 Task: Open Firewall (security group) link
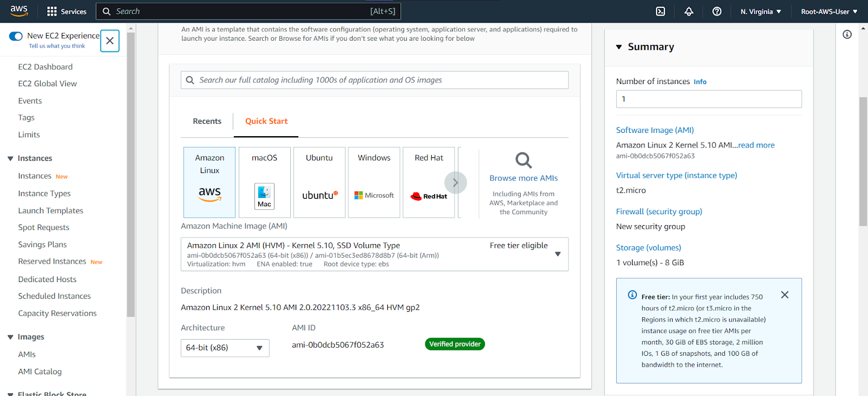[x=659, y=212]
